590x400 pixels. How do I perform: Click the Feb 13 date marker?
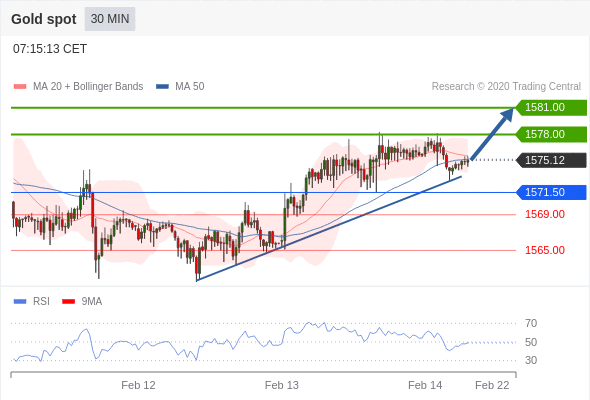281,385
